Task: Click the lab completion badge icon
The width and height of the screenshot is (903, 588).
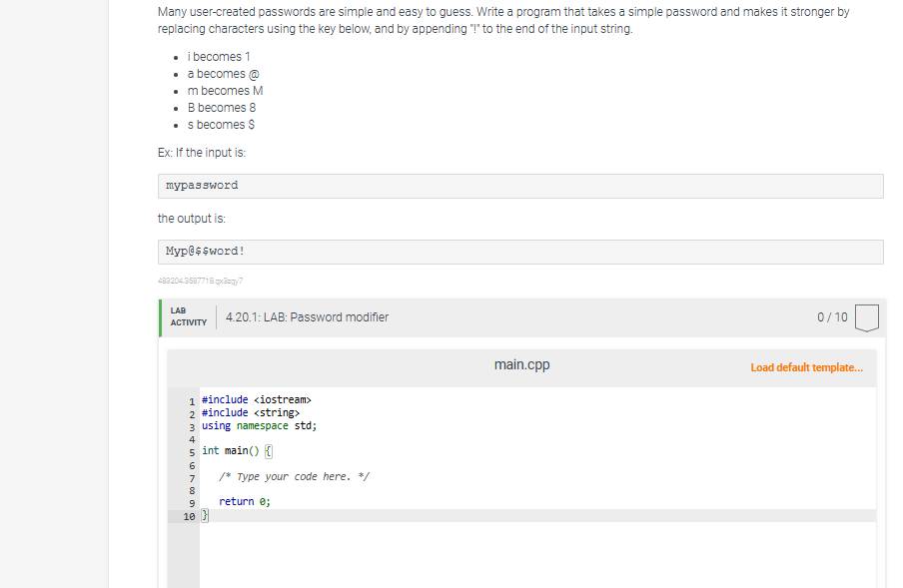Action: [867, 317]
